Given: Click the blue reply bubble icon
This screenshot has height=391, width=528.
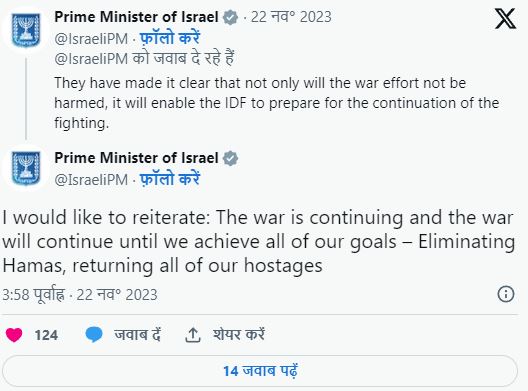Looking at the screenshot, I should (94, 335).
